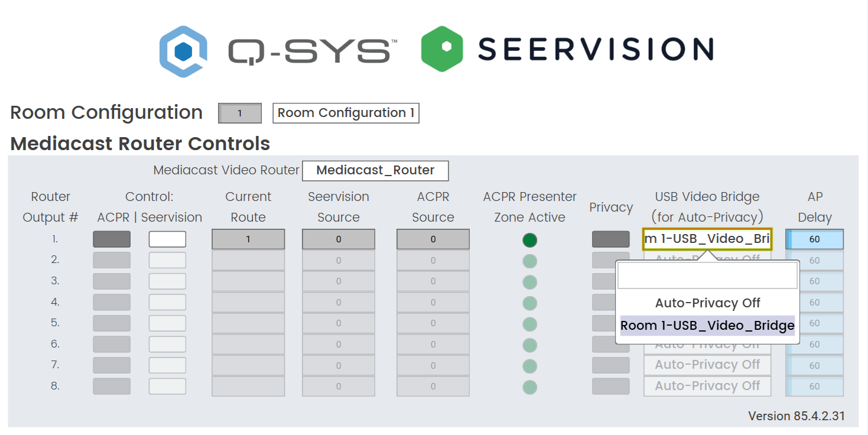The image size is (868, 435).
Task: Click the green Seervision hexagon logo
Action: (x=441, y=49)
